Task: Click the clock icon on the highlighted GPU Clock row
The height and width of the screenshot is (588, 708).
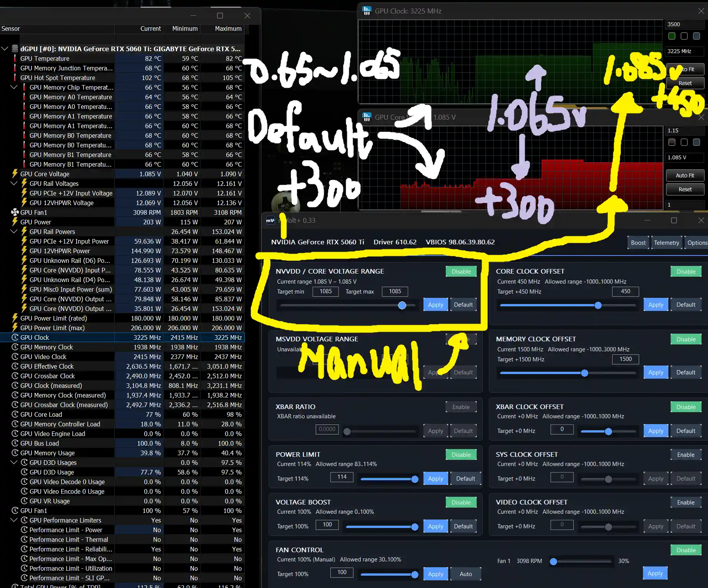Action: coord(15,337)
